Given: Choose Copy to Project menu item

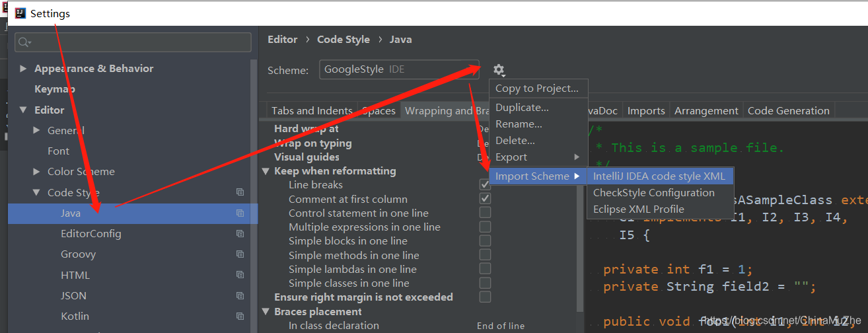Looking at the screenshot, I should 538,89.
